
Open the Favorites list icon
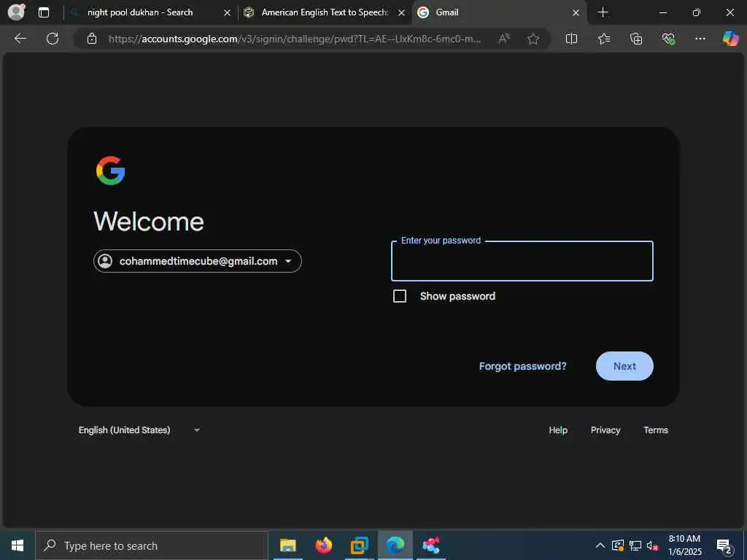603,39
